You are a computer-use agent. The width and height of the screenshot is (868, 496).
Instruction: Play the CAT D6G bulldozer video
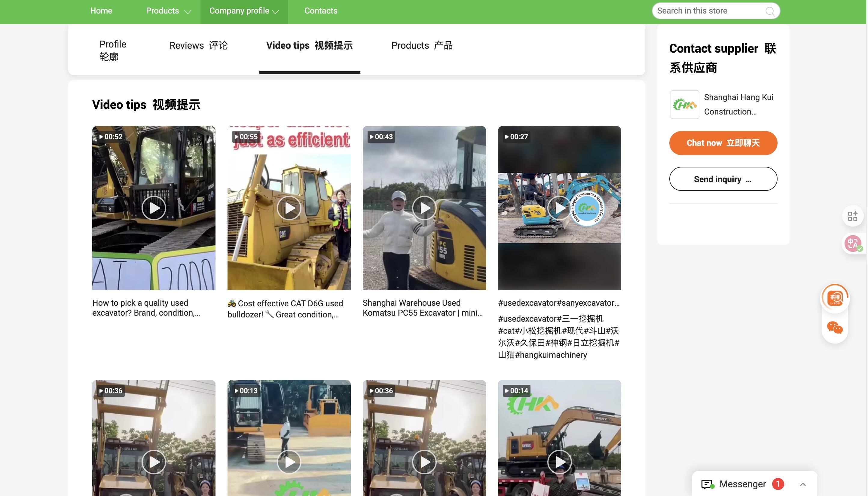[x=289, y=208]
